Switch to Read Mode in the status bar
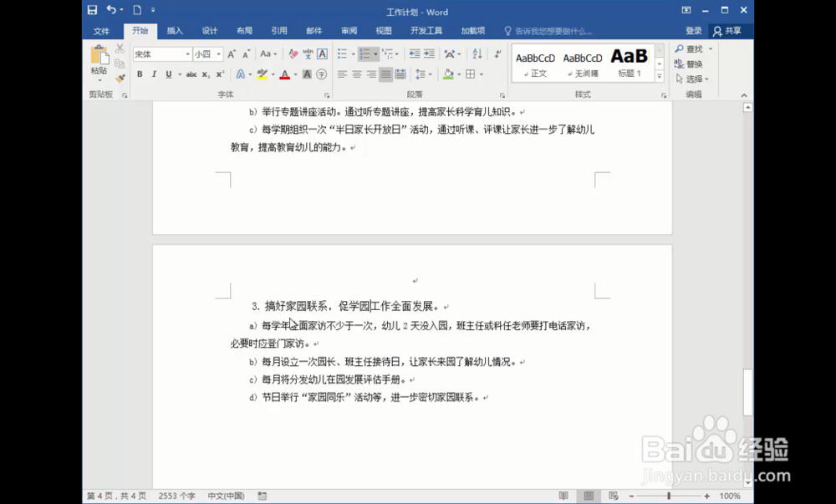The width and height of the screenshot is (836, 504). (564, 496)
